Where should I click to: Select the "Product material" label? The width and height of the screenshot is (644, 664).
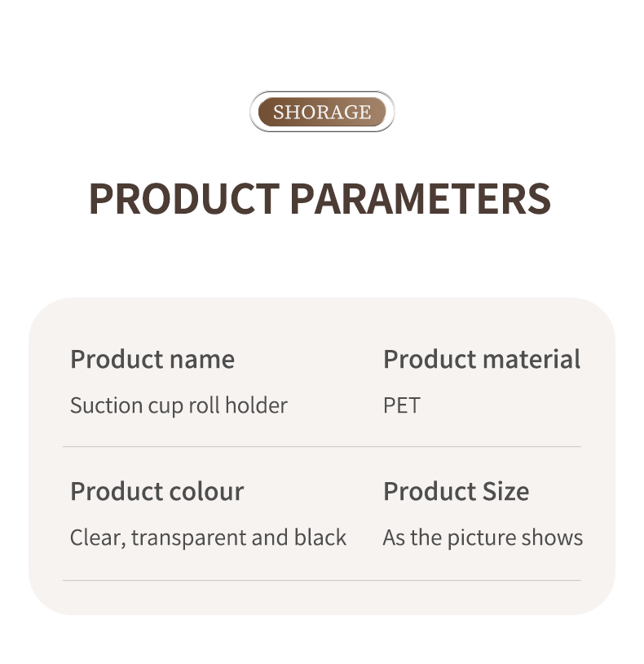pos(482,359)
